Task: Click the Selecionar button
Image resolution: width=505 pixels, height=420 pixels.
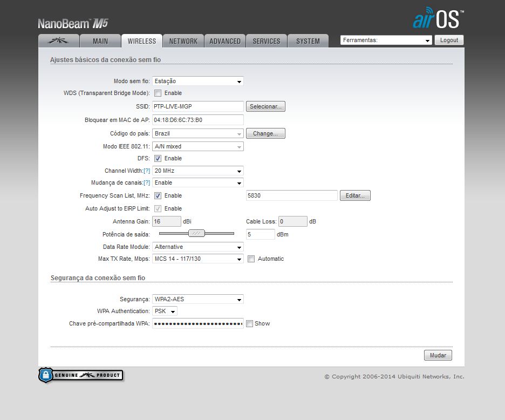Action: click(265, 106)
